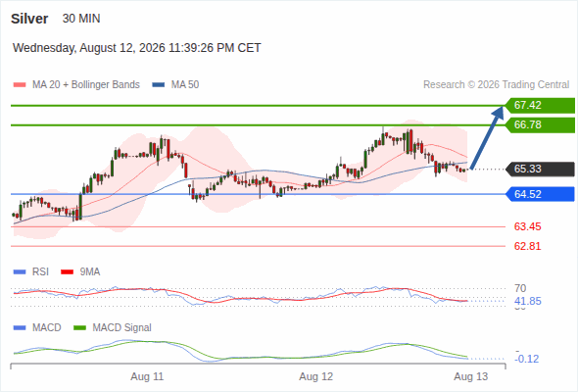Click the Aug 11 date marker

click(147, 377)
